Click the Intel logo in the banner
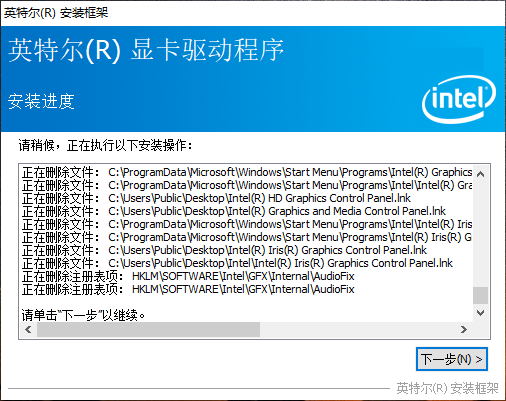Viewport: 506px width, 401px height. (459, 99)
